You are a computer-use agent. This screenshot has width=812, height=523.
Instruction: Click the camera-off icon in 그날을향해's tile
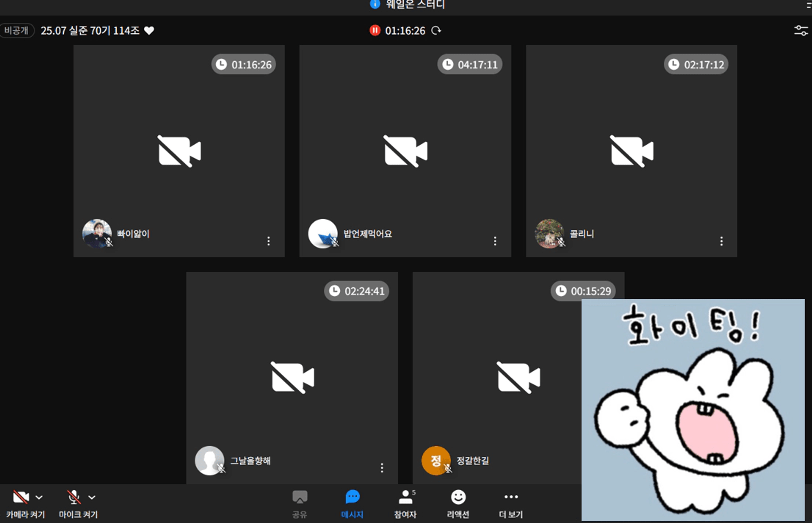[x=292, y=378]
